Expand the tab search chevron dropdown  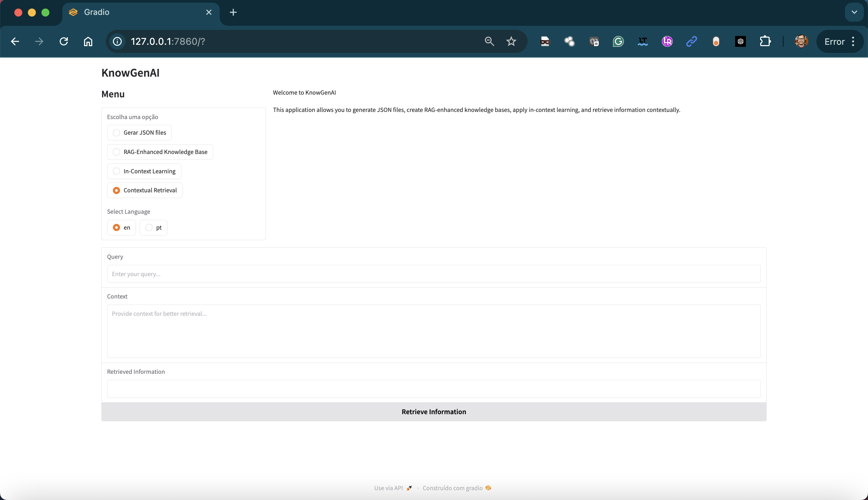tap(854, 12)
